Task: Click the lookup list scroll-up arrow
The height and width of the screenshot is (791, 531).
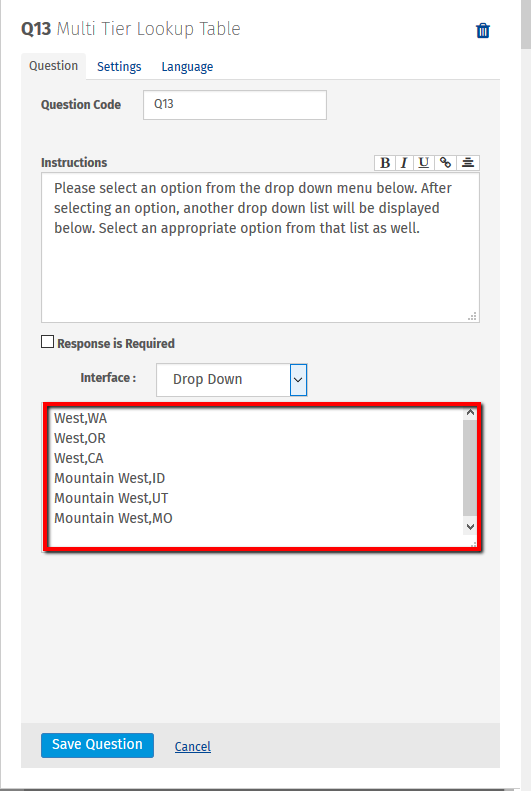Action: tap(470, 413)
